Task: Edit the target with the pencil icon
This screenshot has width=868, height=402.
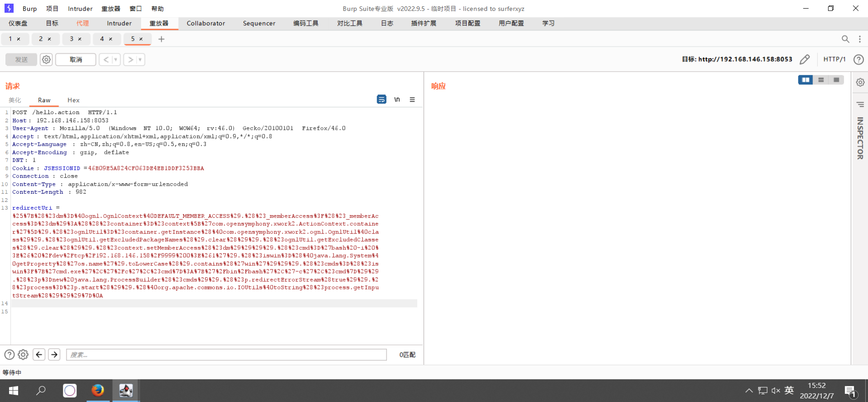Action: pyautogui.click(x=805, y=59)
